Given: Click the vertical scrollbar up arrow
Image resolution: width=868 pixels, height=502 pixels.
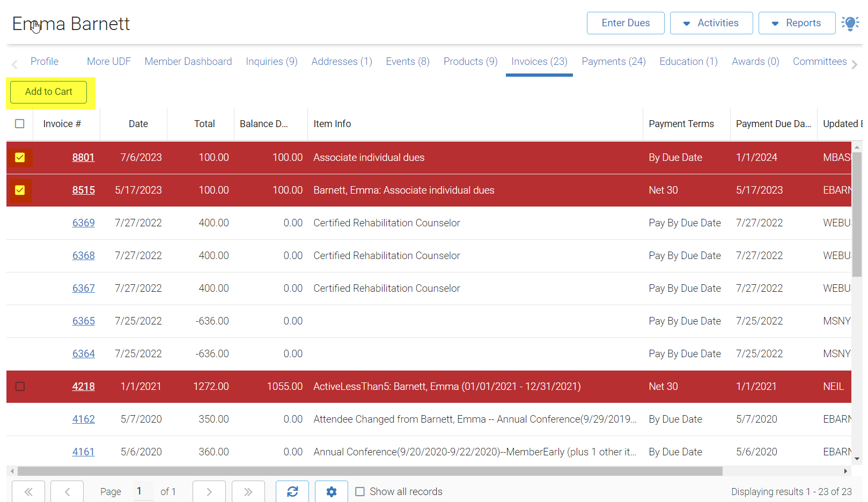Looking at the screenshot, I should [857, 146].
